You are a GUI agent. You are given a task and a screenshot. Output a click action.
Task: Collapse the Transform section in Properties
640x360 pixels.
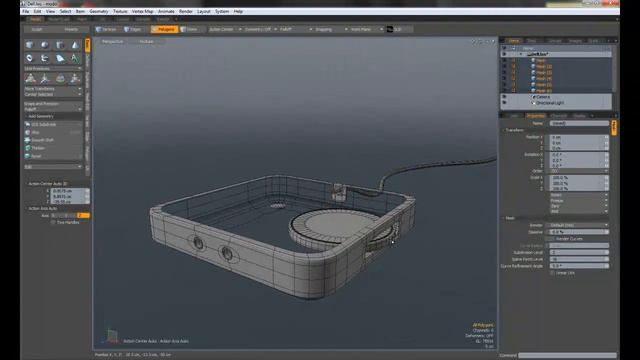tap(503, 130)
